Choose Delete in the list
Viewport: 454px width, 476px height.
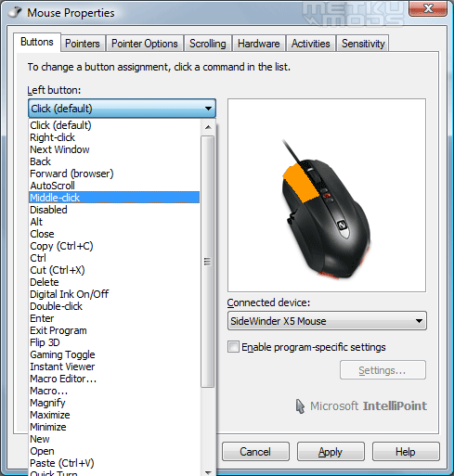[x=114, y=282]
